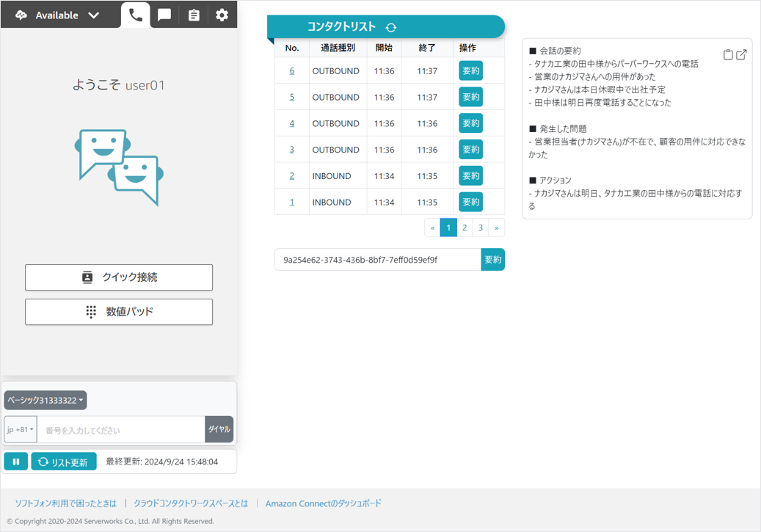Click the ようこそ user01 greeting
The image size is (761, 532).
[119, 85]
